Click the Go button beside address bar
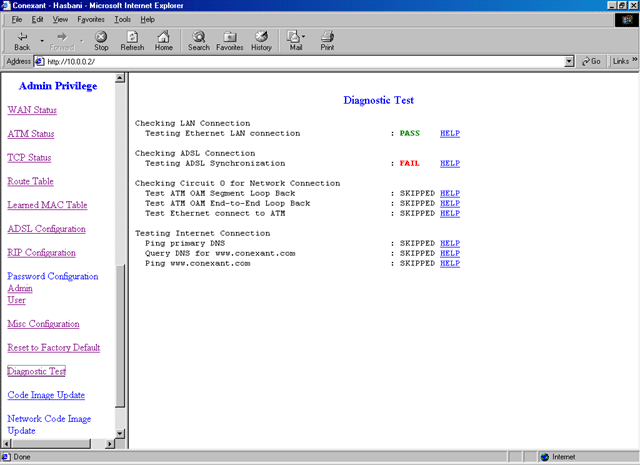This screenshot has height=465, width=640. 591,61
